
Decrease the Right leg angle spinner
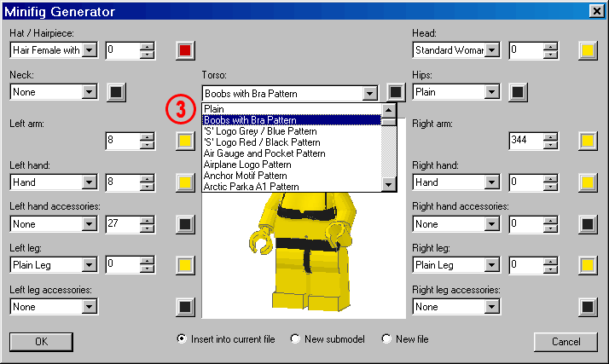pos(550,269)
